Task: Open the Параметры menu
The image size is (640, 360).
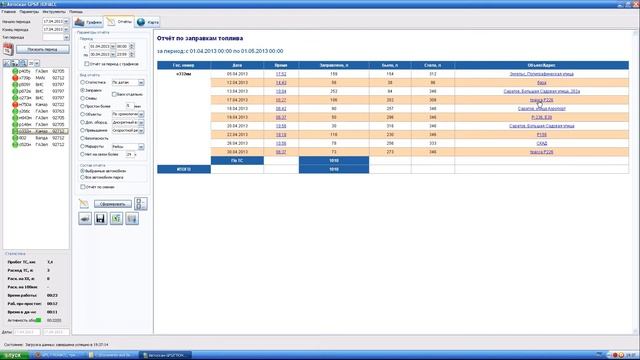Action: pos(29,12)
